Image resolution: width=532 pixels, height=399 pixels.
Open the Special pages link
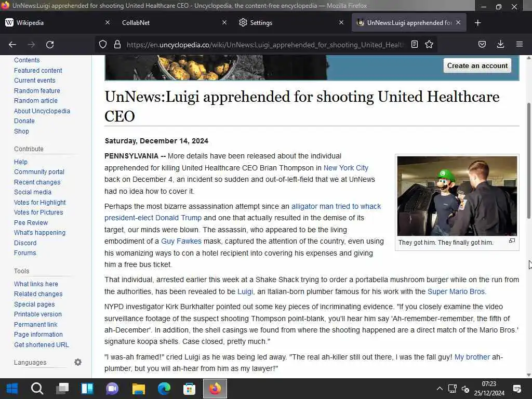[34, 304]
